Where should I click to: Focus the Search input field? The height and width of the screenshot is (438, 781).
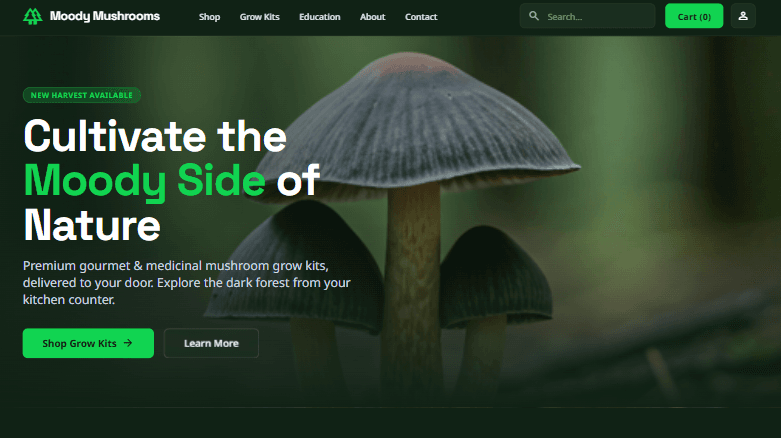587,16
